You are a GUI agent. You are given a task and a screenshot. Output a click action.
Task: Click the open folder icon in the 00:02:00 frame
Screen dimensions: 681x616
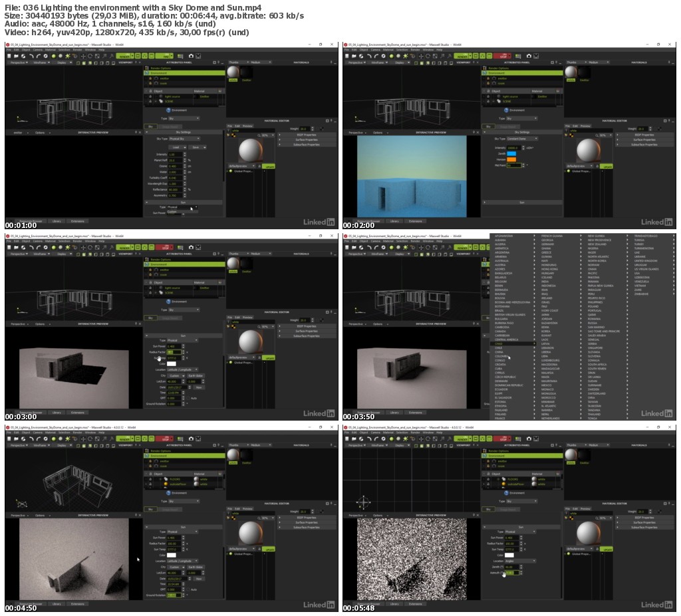[354, 56]
